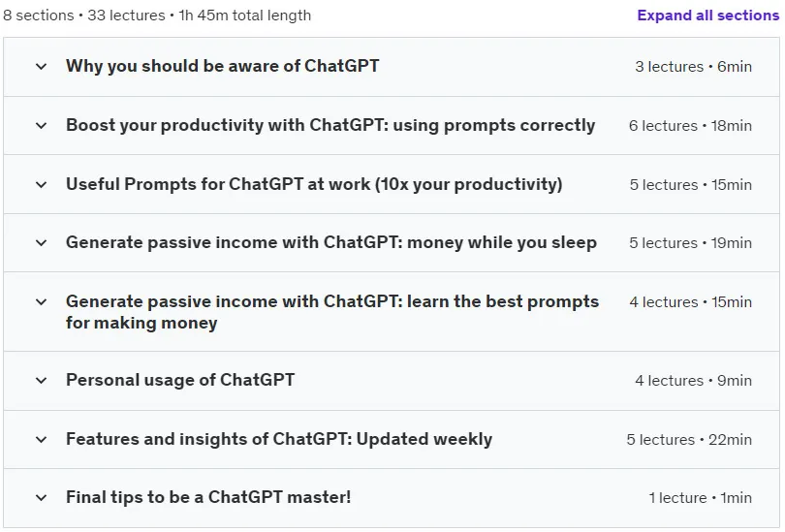Screen dimensions: 785x532
Task: Toggle chevron for 'learn the best prompts' section
Action: pos(42,302)
